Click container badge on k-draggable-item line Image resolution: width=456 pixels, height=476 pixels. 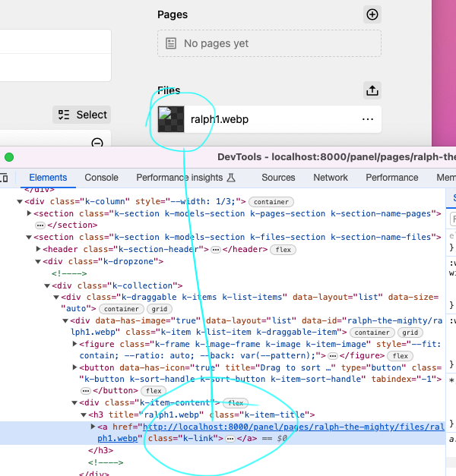click(372, 333)
